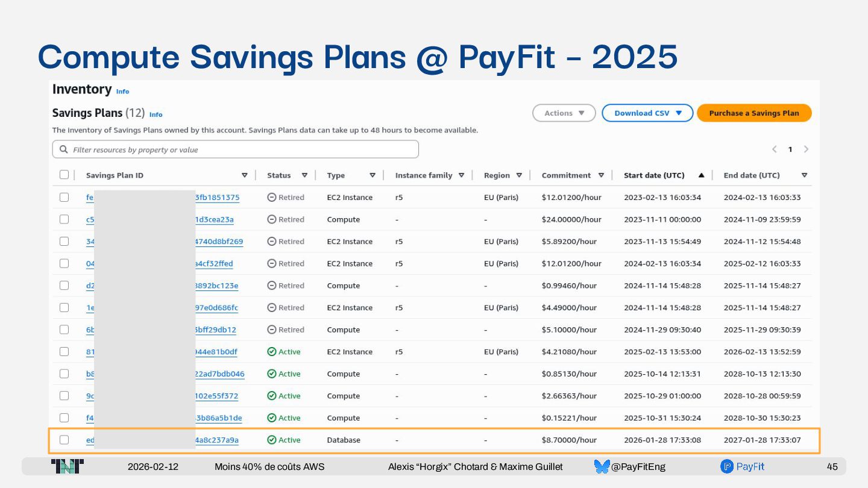868x488 pixels.
Task: Open savings plan link ending 4a8c237a9a
Action: pos(216,440)
